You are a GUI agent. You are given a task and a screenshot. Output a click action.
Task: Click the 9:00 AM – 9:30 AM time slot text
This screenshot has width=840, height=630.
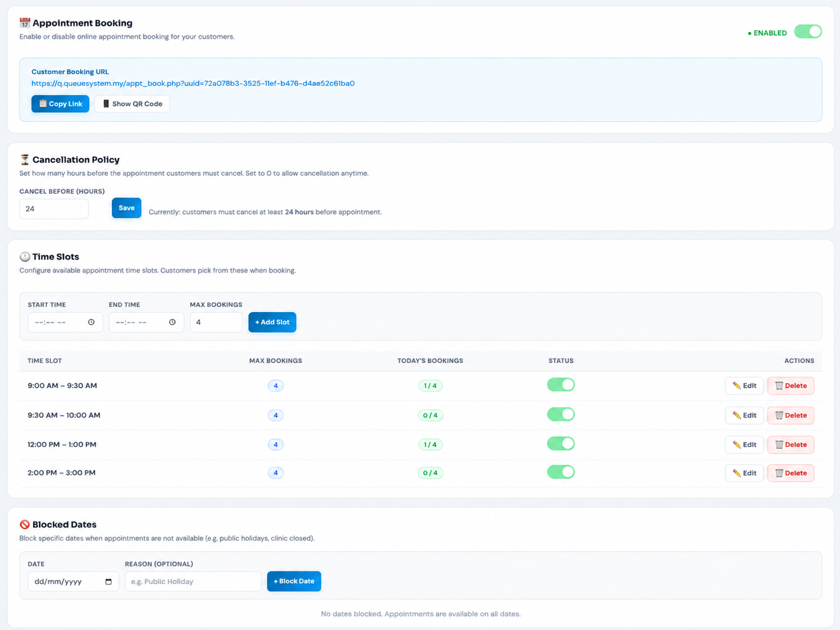tap(62, 385)
